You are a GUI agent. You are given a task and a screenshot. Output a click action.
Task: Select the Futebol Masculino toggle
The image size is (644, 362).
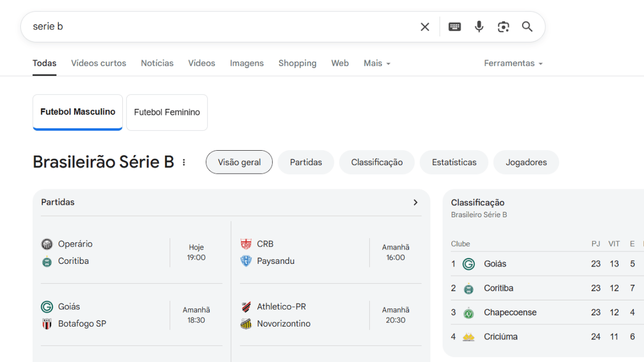(x=78, y=112)
